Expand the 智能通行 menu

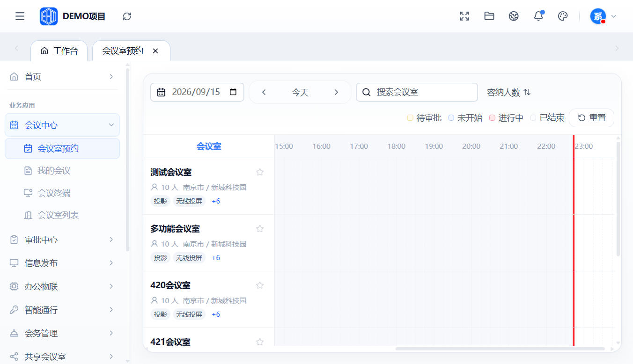62,310
